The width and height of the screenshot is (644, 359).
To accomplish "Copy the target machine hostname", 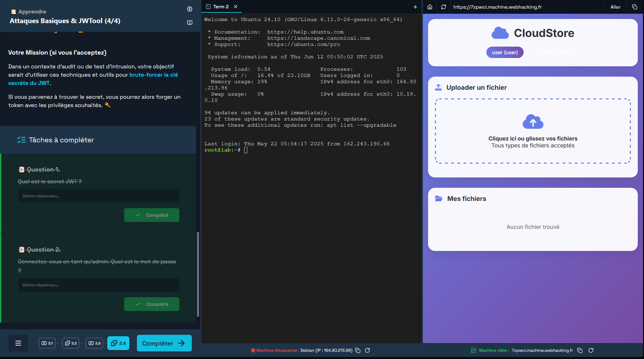I will point(580,350).
